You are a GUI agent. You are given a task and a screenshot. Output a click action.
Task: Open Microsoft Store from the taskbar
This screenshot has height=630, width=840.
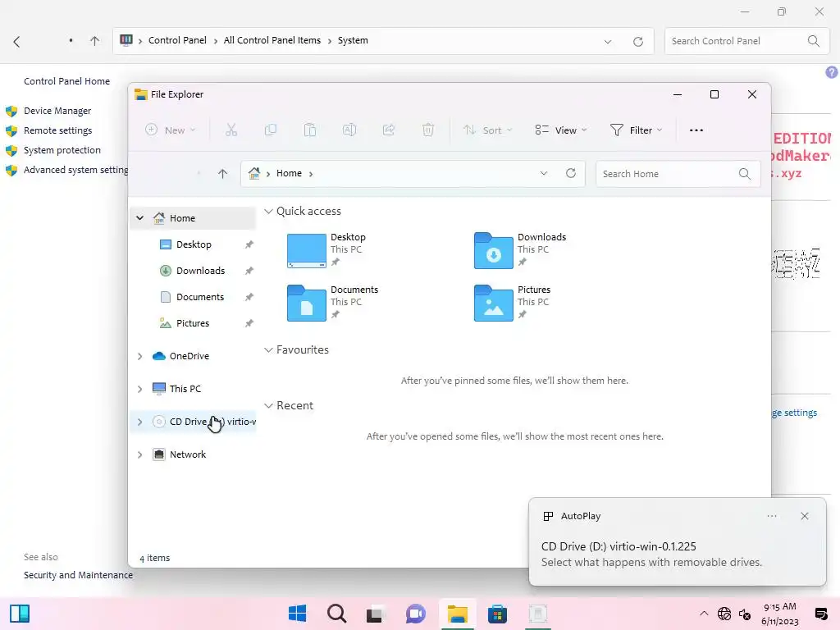497,614
